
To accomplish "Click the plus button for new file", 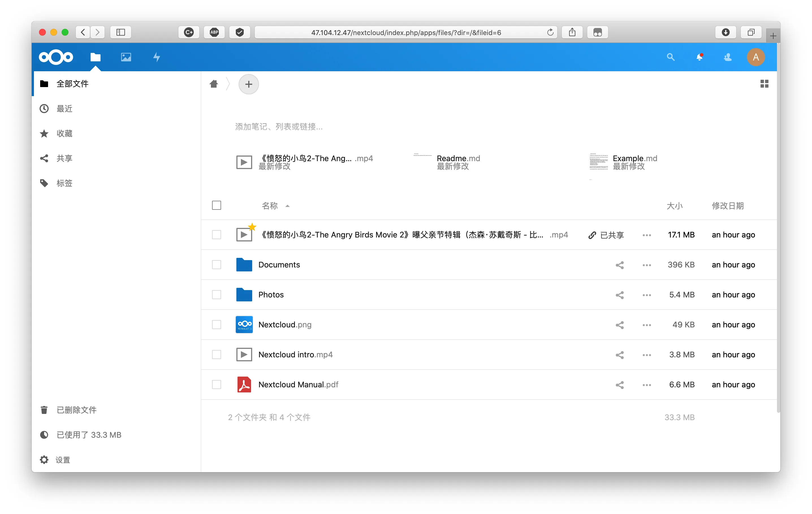I will click(249, 84).
